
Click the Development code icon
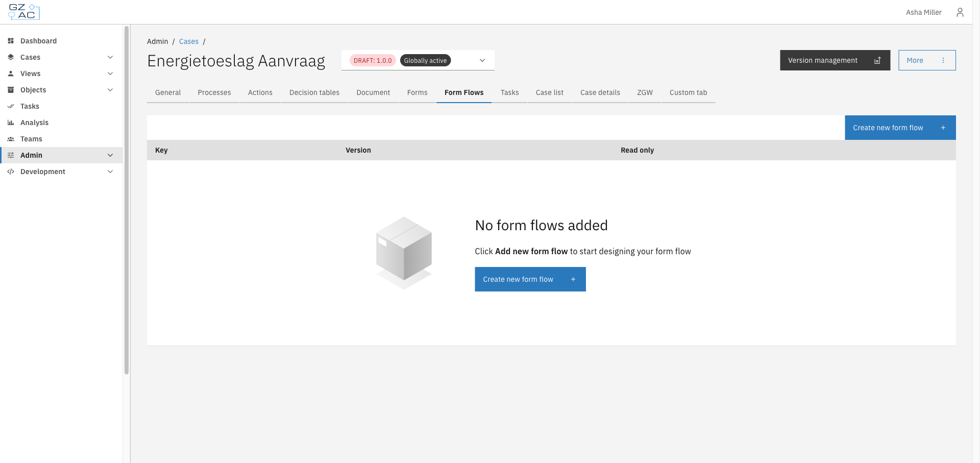[11, 172]
